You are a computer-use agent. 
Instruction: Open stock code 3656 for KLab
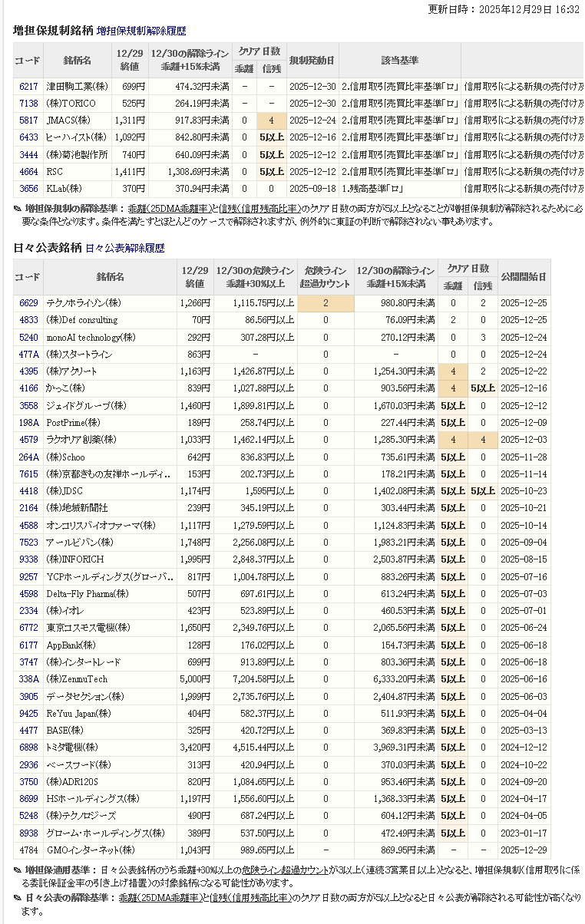coord(28,188)
